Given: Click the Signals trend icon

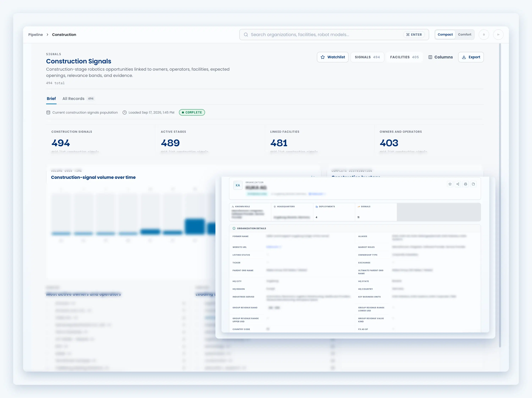Looking at the screenshot, I should click(x=359, y=206).
